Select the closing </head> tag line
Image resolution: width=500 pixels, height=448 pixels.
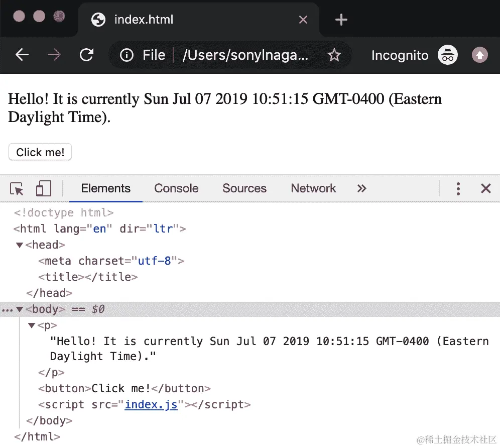[49, 293]
